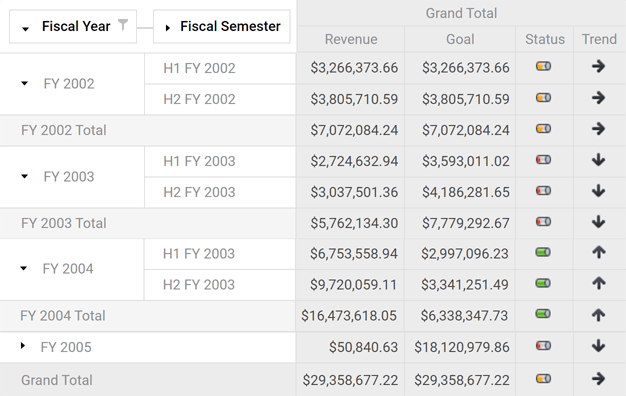The height and width of the screenshot is (396, 626).
Task: Click red status indicator in FY 2005 row
Action: click(x=543, y=346)
